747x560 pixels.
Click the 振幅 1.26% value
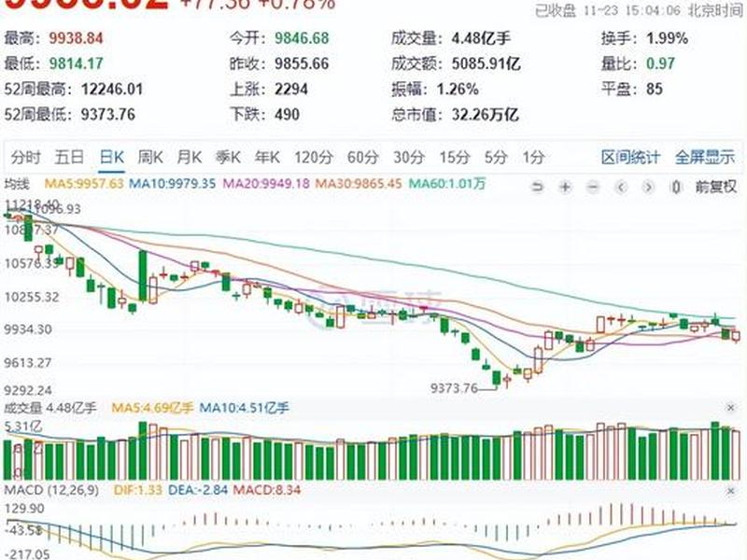tap(458, 89)
